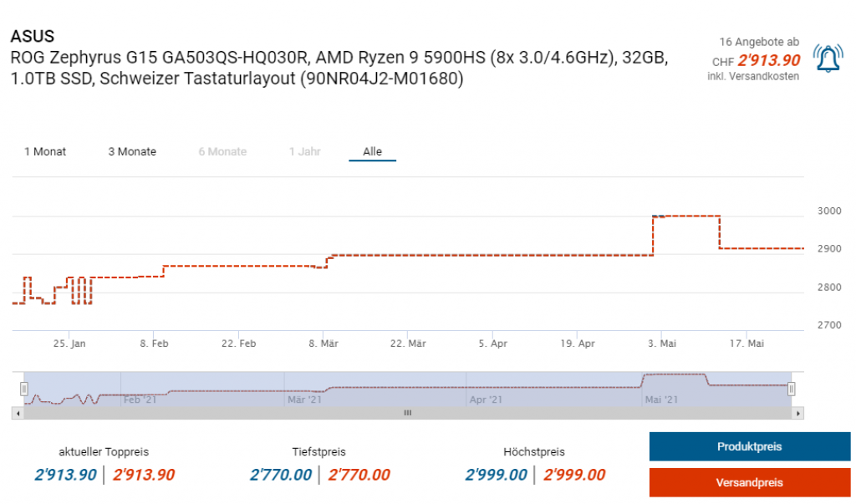
Task: Click the navigator's left range handle
Action: pos(24,389)
